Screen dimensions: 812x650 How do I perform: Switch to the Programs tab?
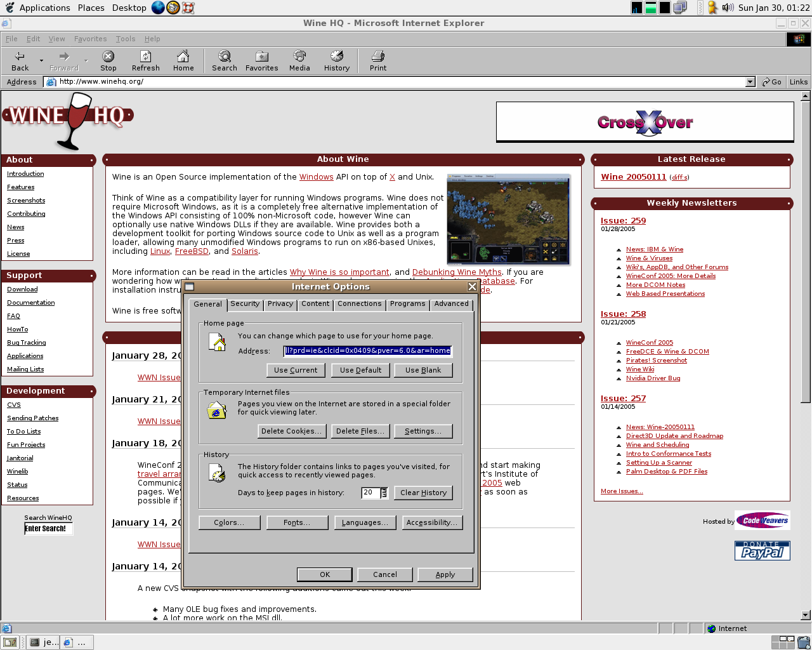click(408, 304)
